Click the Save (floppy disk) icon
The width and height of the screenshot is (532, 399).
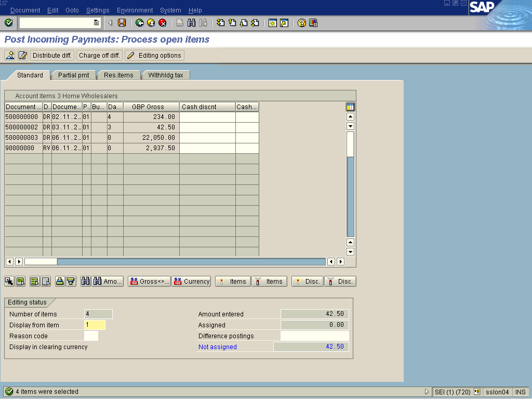122,23
